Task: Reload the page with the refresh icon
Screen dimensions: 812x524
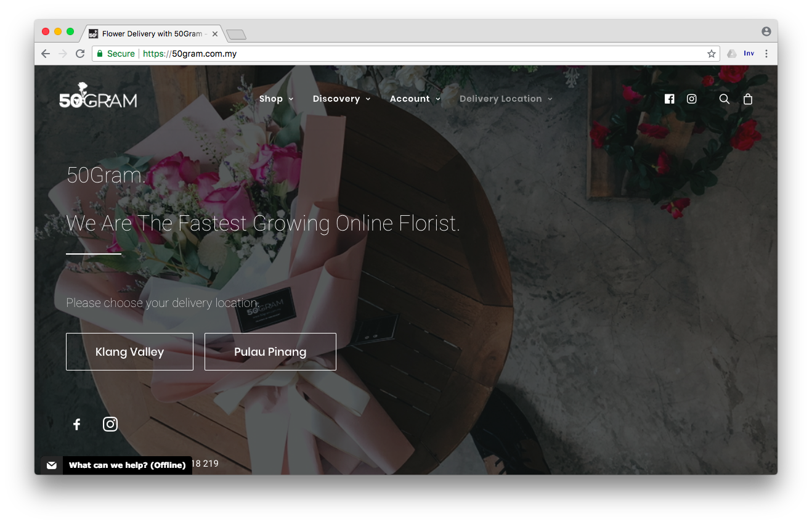Action: point(80,54)
